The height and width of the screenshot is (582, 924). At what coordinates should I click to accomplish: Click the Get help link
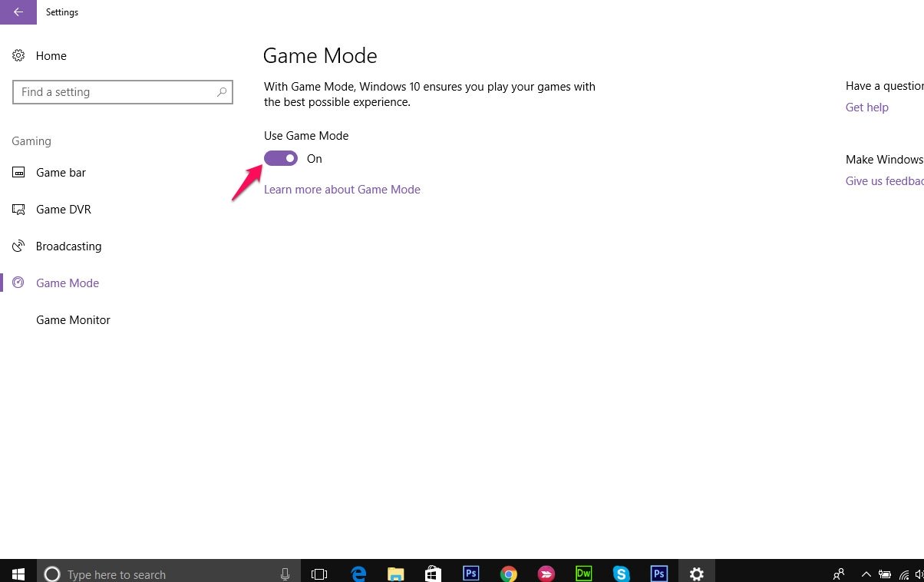click(867, 107)
